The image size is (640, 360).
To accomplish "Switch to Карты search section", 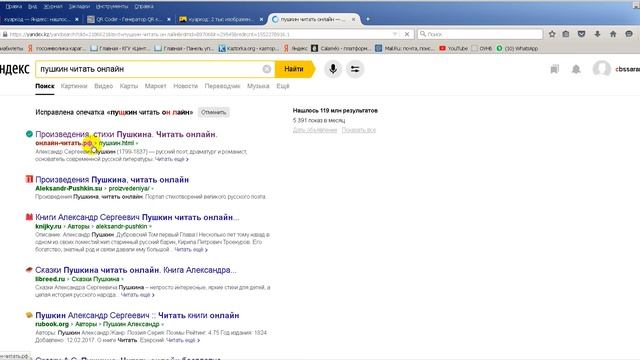I will point(129,86).
